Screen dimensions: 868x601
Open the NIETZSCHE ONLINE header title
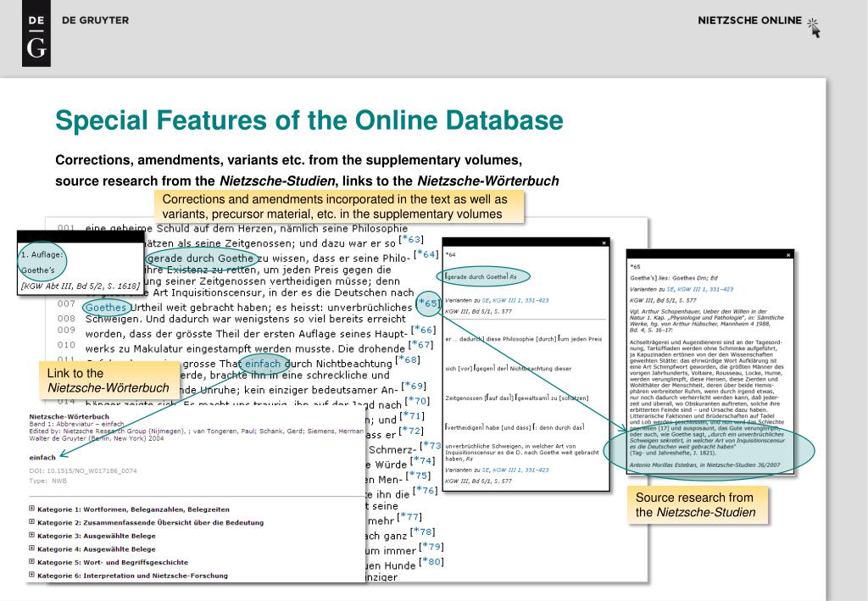click(x=749, y=20)
